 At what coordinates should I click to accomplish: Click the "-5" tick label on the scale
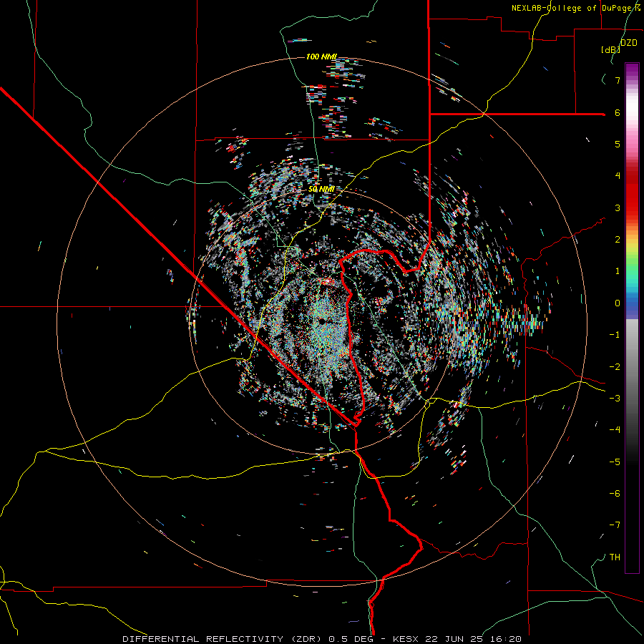click(615, 462)
